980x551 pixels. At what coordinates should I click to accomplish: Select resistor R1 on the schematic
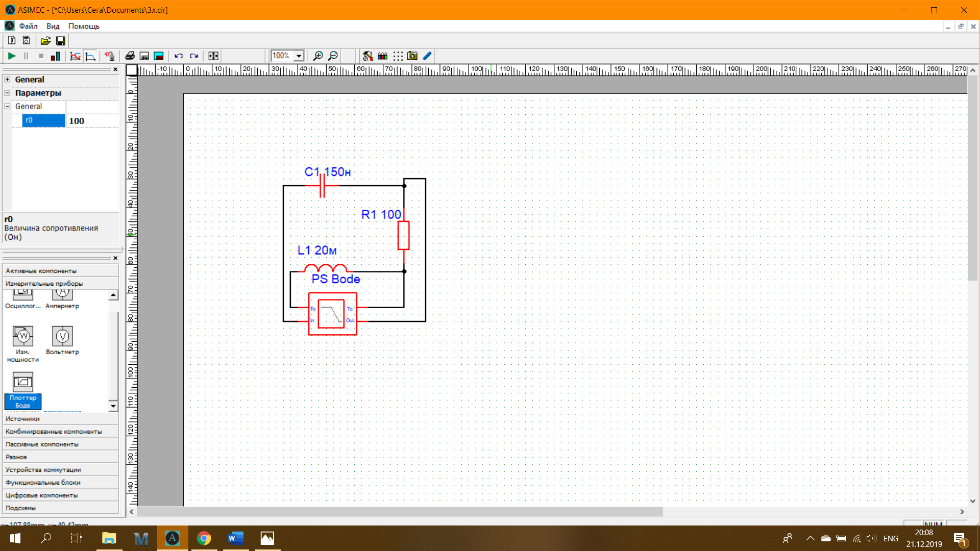403,235
